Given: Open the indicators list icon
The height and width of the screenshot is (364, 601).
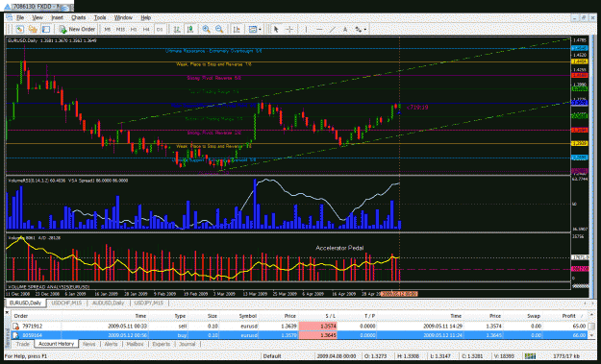Looking at the screenshot, I should click(x=237, y=29).
